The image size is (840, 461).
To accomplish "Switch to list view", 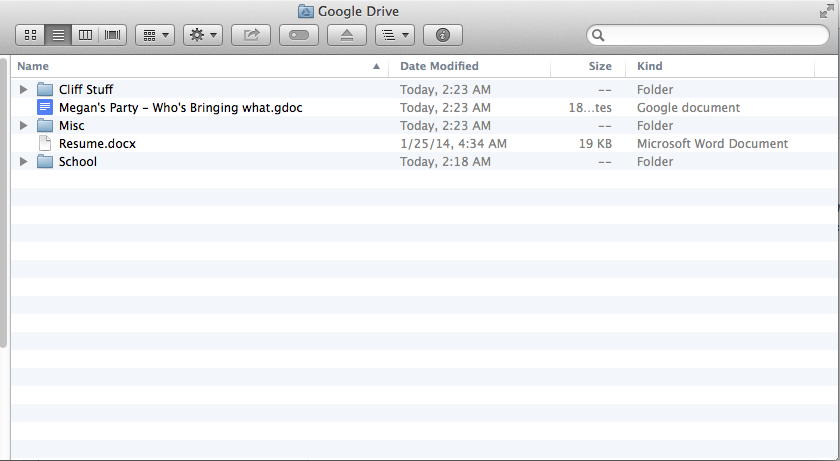I will point(58,35).
